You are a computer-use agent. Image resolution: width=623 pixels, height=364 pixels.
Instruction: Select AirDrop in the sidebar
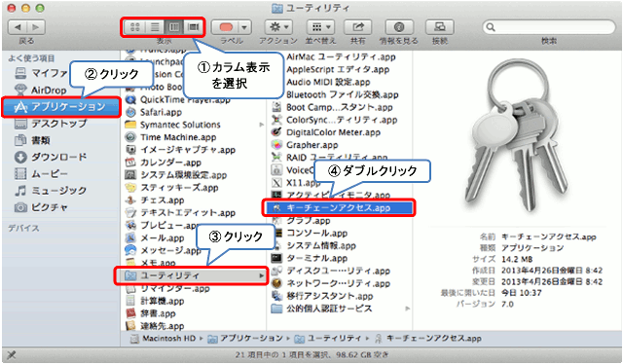41,91
